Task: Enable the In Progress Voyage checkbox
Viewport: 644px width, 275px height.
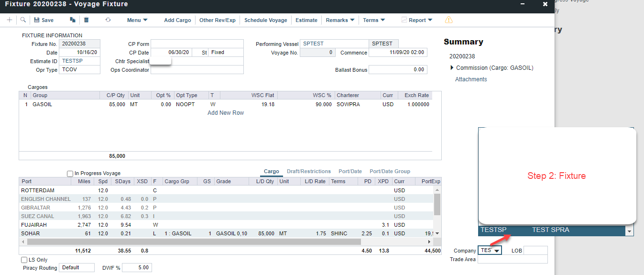Action: [x=70, y=174]
